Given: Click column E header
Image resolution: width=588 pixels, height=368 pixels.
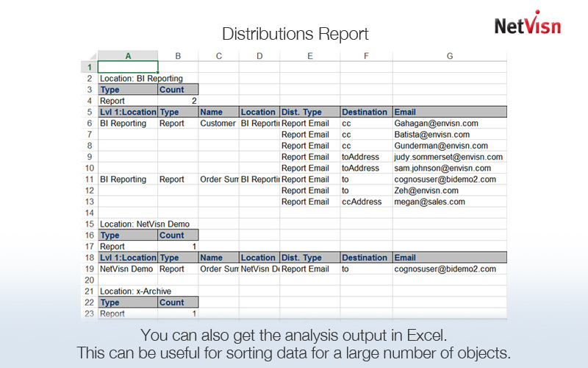Looking at the screenshot, I should point(310,56).
